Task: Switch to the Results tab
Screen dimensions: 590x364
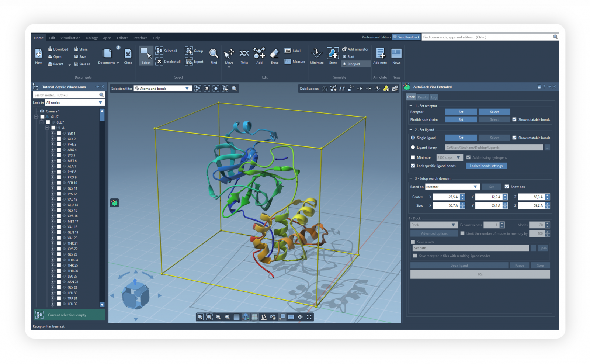Action: 423,97
